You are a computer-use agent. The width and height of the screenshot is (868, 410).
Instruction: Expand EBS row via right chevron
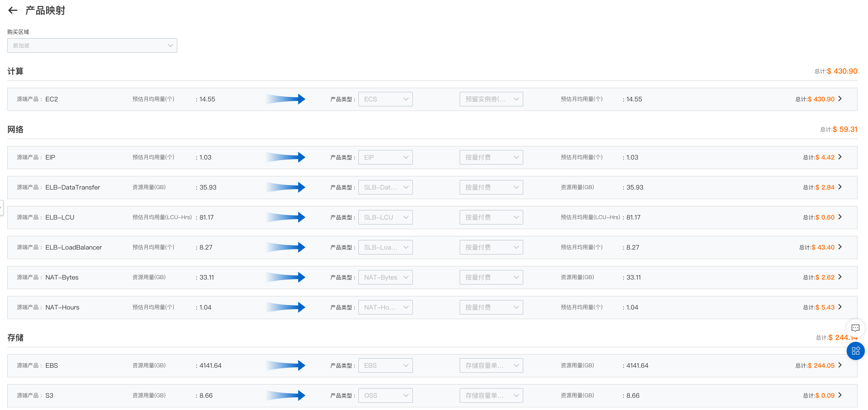click(840, 365)
